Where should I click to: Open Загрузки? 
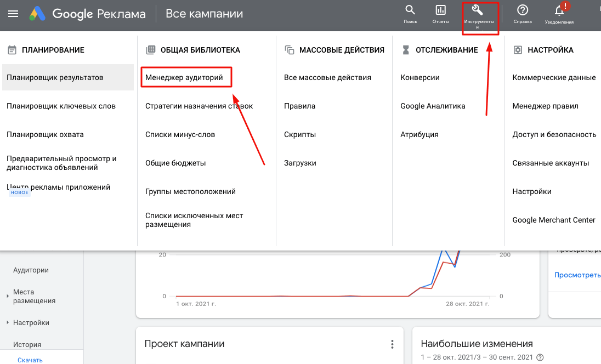point(300,163)
